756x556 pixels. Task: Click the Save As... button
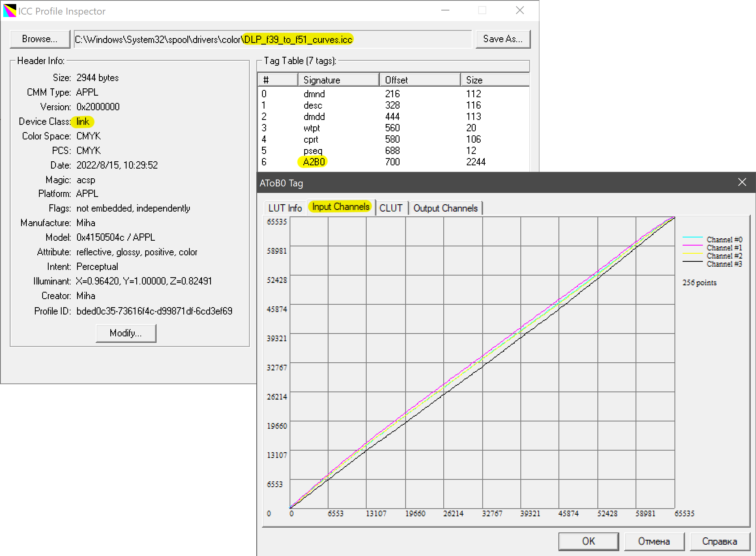tap(503, 39)
